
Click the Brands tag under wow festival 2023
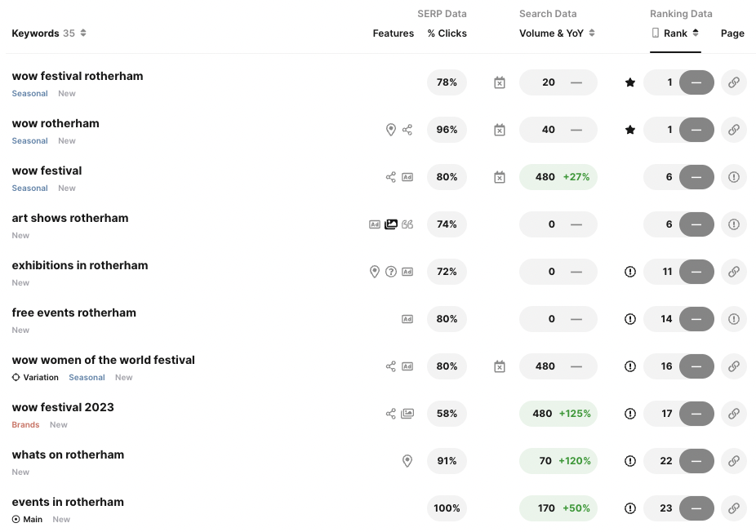click(25, 425)
